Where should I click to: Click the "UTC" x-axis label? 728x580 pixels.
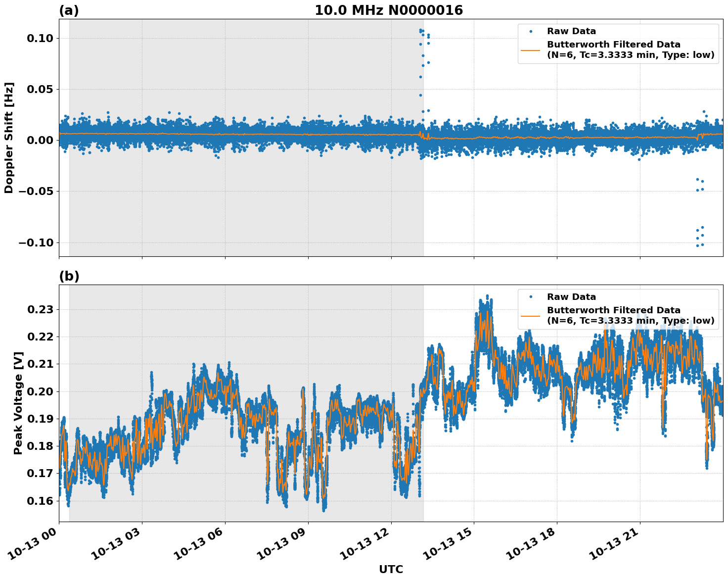(391, 570)
